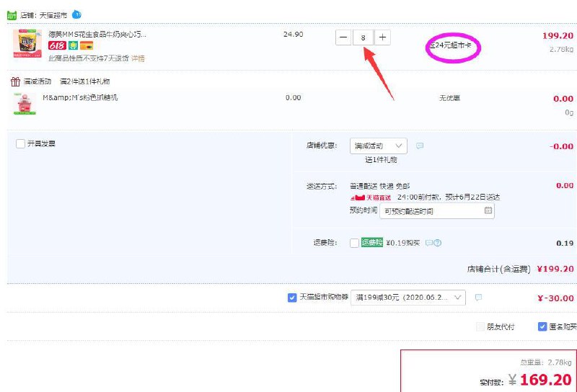Click the comment icon beside coupon dropdown
The image size is (577, 392).
pos(478,297)
